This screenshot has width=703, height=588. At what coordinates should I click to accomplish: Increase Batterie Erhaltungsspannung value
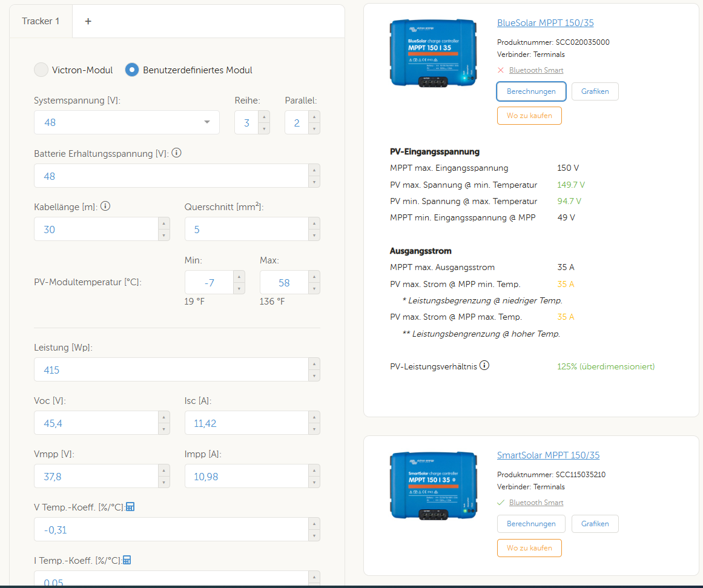(314, 170)
